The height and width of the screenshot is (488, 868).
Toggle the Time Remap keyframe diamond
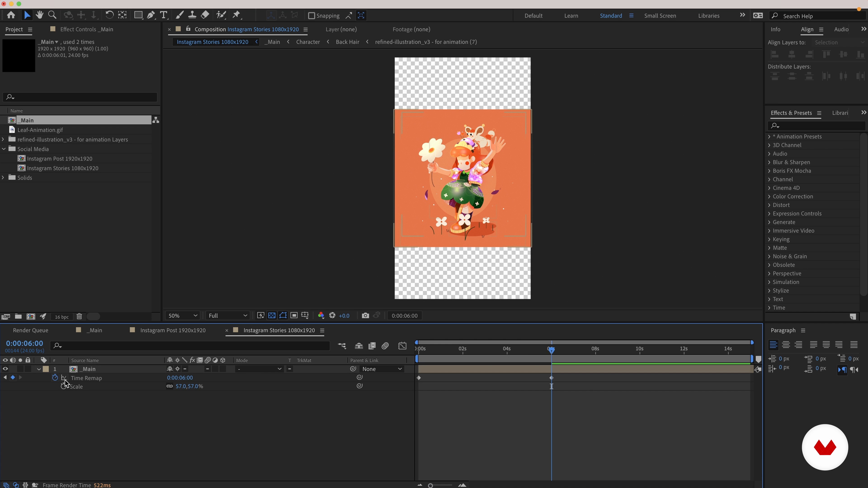[x=13, y=378]
